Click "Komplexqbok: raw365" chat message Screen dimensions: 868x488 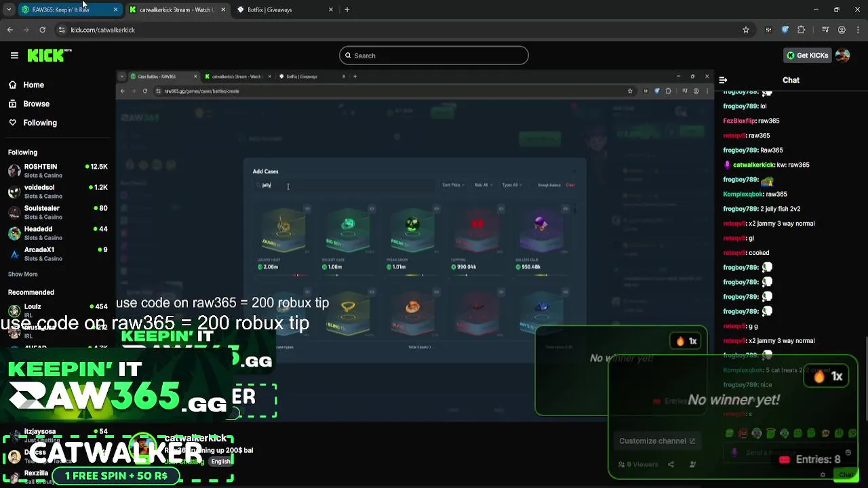(x=755, y=195)
